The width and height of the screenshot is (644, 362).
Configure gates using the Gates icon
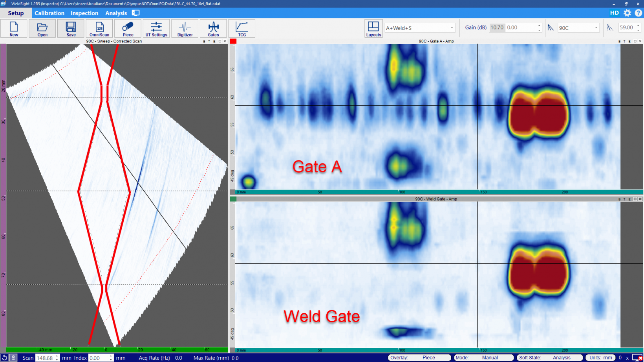point(213,28)
